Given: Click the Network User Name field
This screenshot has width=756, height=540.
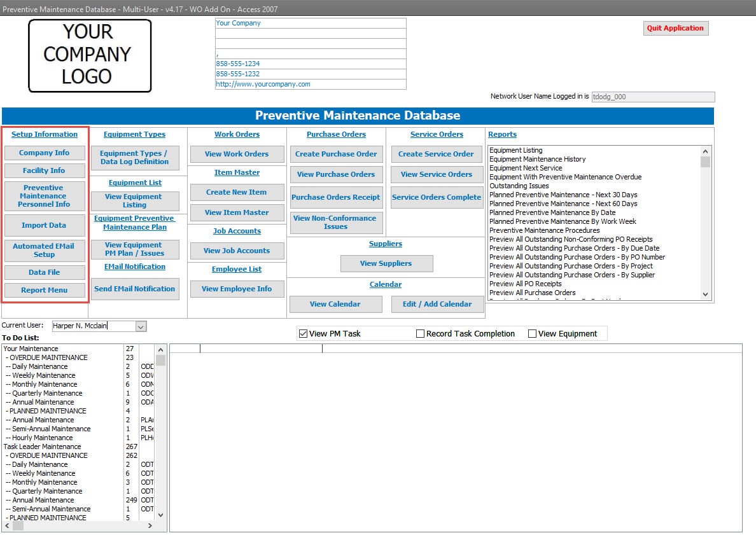Looking at the screenshot, I should pos(653,97).
